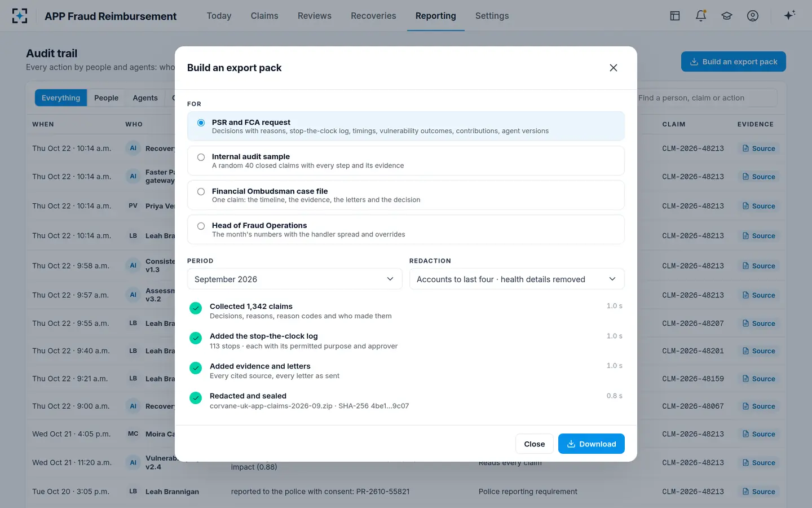
Task: Open the Settings tab
Action: (x=492, y=16)
